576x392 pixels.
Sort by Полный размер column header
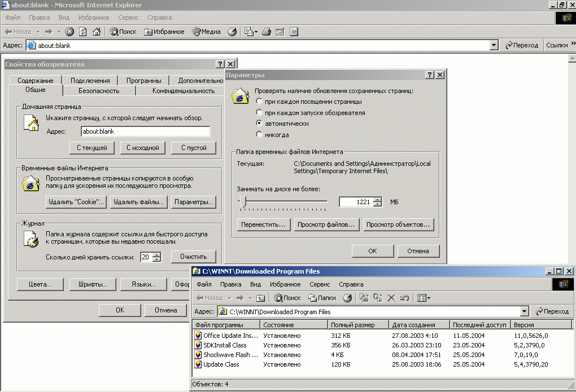(x=358, y=325)
